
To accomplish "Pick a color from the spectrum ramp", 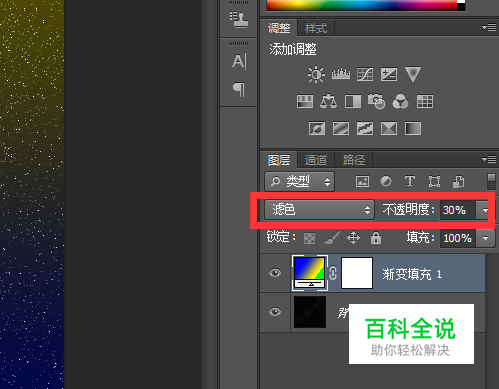I will coord(362,5).
